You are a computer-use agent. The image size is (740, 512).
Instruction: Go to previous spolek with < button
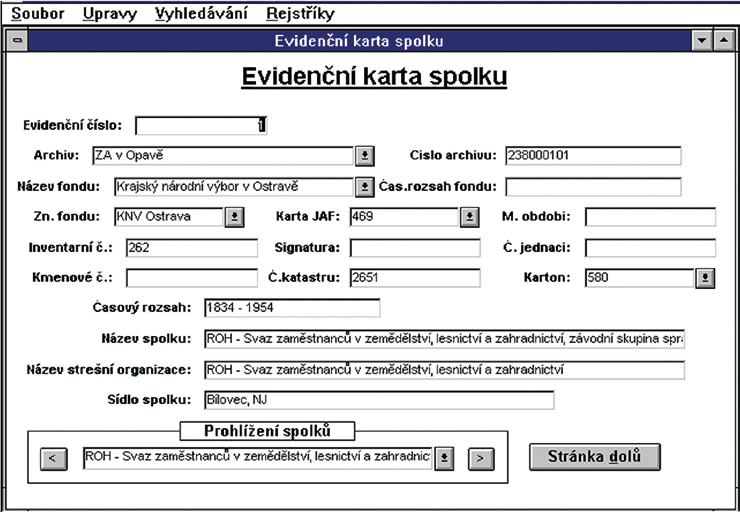[x=53, y=459]
